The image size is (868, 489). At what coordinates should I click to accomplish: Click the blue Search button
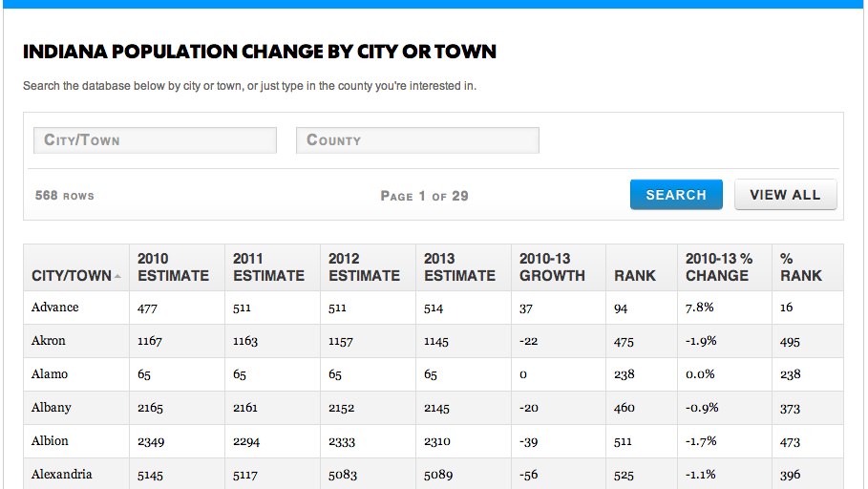(x=676, y=195)
